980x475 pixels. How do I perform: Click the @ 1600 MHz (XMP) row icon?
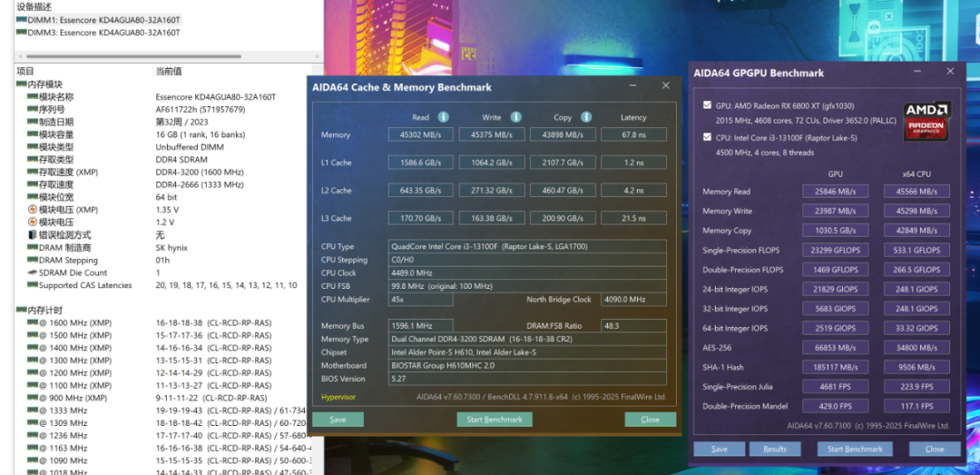coord(33,323)
